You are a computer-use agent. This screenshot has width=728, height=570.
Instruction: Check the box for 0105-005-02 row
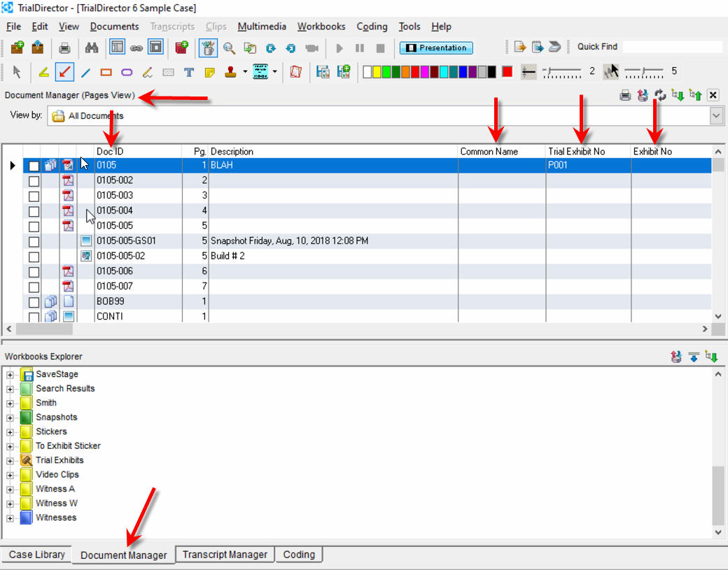click(34, 257)
